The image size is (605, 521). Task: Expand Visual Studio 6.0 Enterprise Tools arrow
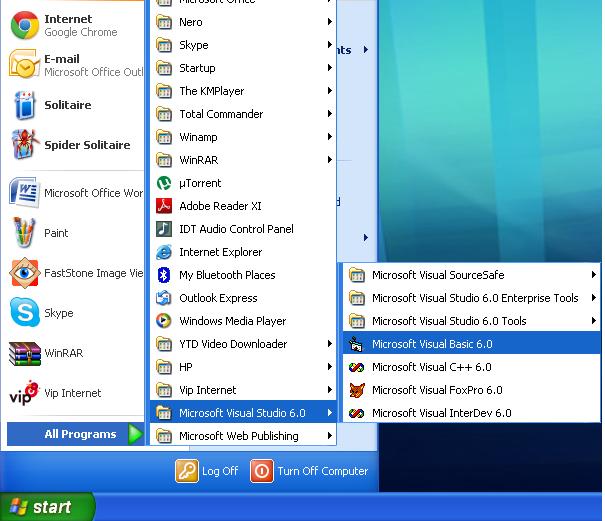[x=593, y=298]
